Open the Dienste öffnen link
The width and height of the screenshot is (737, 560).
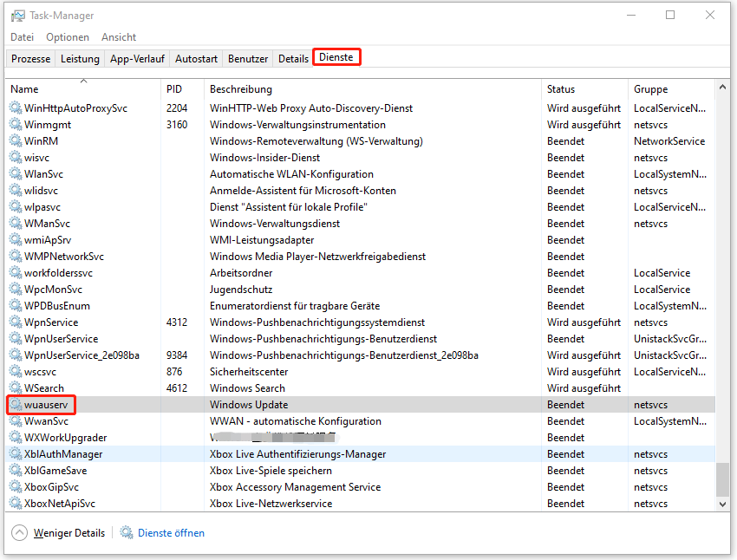pyautogui.click(x=171, y=533)
